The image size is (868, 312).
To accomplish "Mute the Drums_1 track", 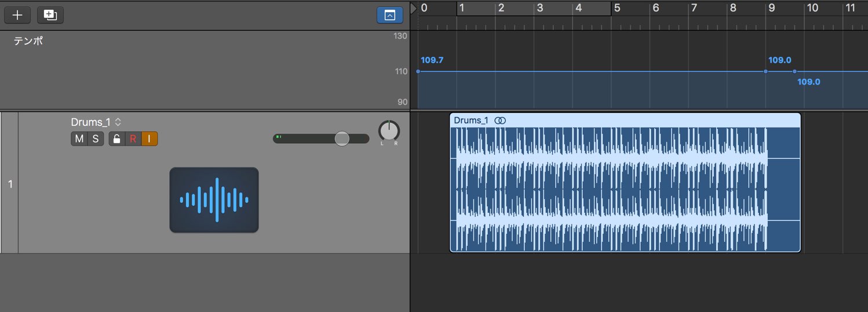I will 79,139.
